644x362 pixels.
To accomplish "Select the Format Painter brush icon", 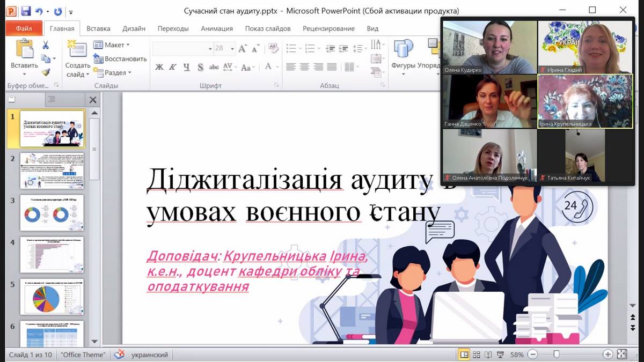I will coord(46,72).
